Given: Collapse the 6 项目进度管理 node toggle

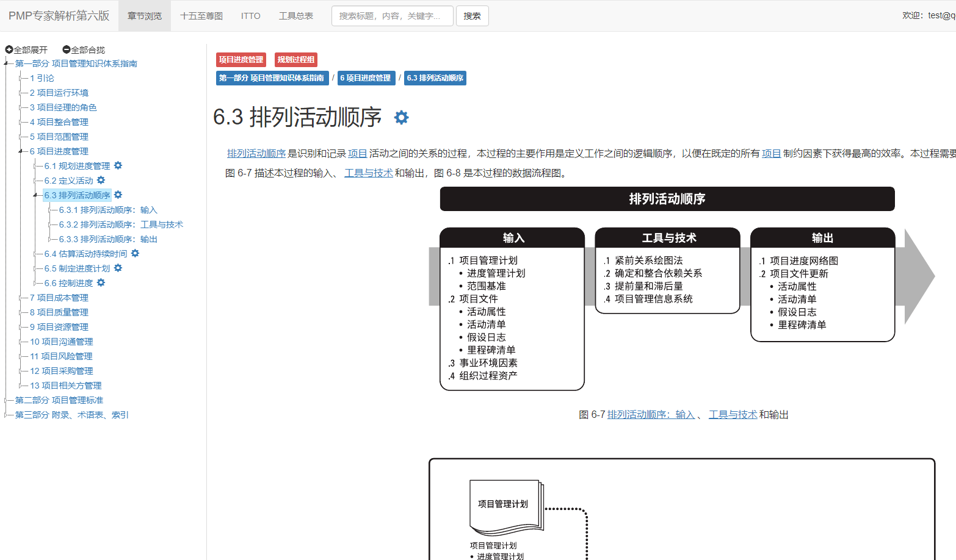Looking at the screenshot, I should (x=21, y=151).
